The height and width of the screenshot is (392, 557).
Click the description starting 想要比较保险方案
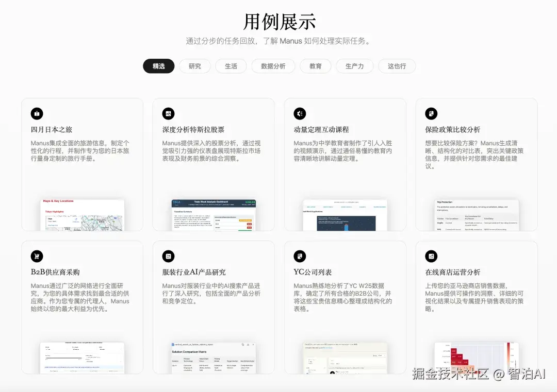474,155
